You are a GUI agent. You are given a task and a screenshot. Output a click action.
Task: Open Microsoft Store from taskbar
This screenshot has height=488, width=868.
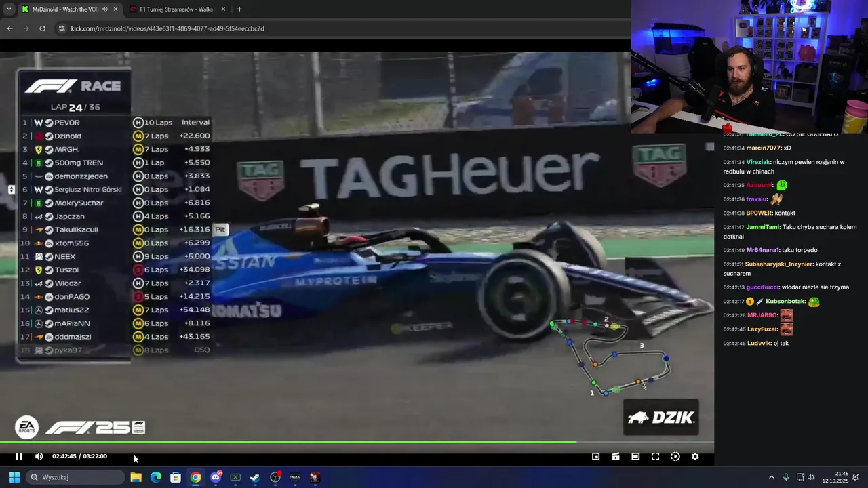click(x=176, y=477)
